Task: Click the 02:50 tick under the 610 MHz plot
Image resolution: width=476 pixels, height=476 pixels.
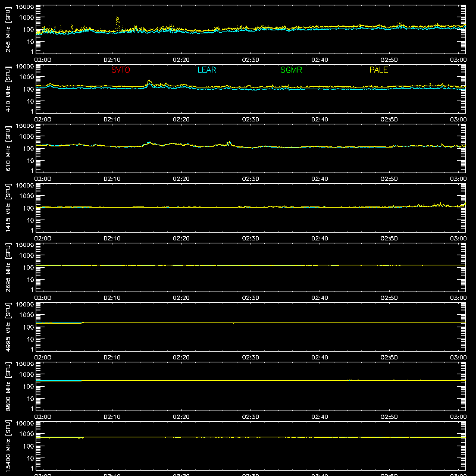Action: click(x=389, y=179)
